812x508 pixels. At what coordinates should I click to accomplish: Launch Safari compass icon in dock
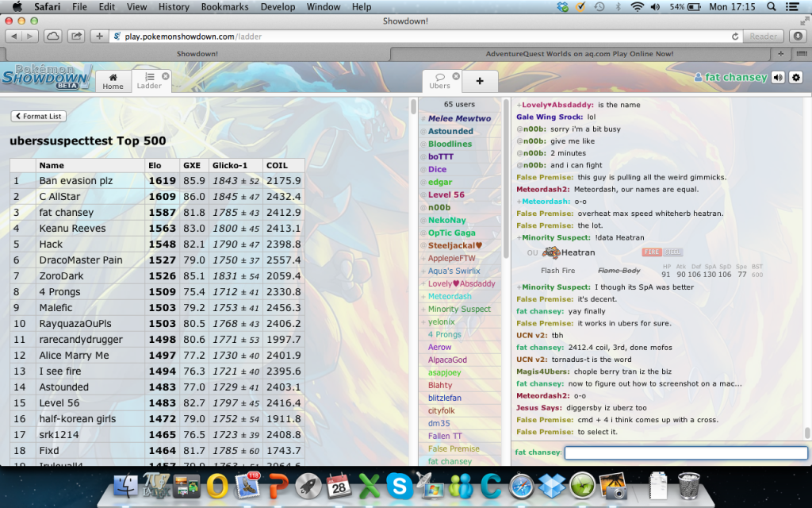click(x=521, y=487)
